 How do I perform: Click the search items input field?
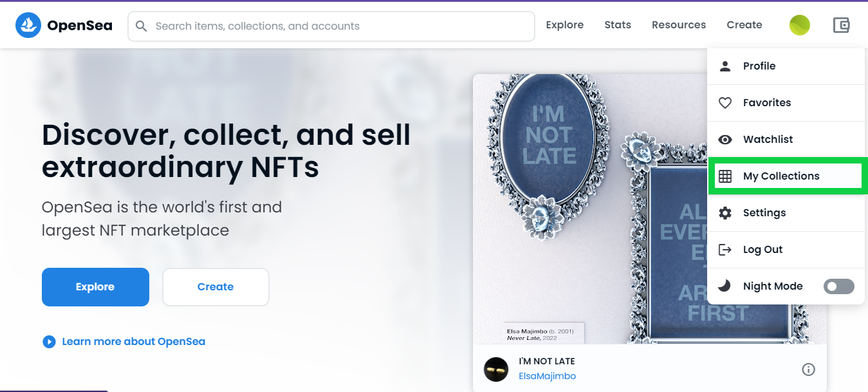pyautogui.click(x=341, y=26)
